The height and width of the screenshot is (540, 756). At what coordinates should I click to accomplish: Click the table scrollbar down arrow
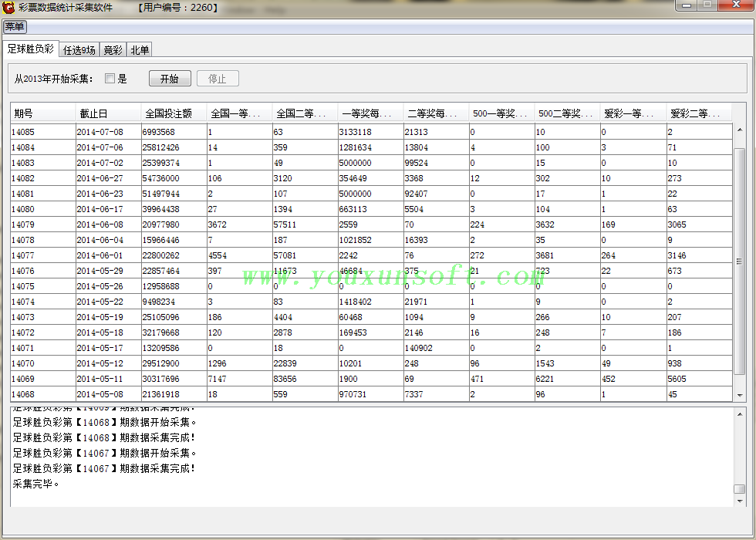(740, 395)
